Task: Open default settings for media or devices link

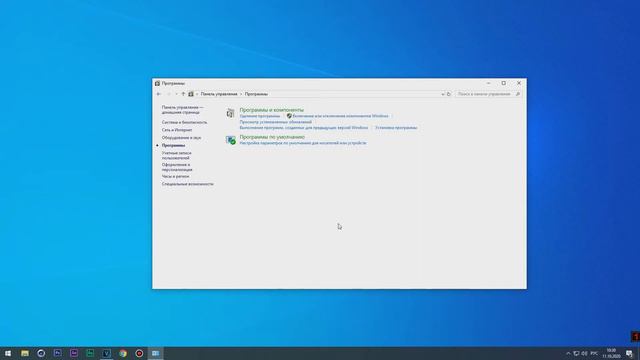Action: 303,143
